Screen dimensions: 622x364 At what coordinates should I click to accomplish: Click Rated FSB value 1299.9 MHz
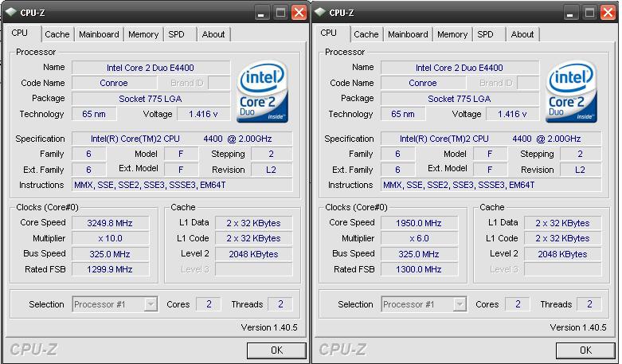[x=110, y=270]
